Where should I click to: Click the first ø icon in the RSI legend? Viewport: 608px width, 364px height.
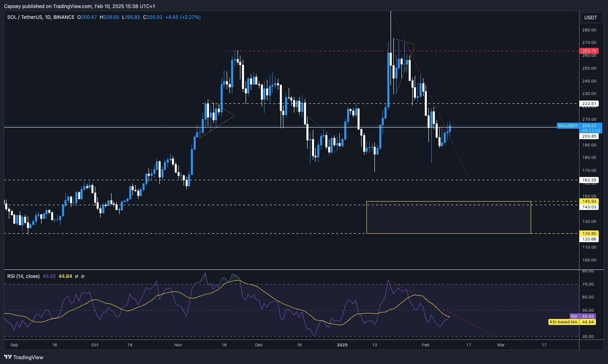[77, 276]
